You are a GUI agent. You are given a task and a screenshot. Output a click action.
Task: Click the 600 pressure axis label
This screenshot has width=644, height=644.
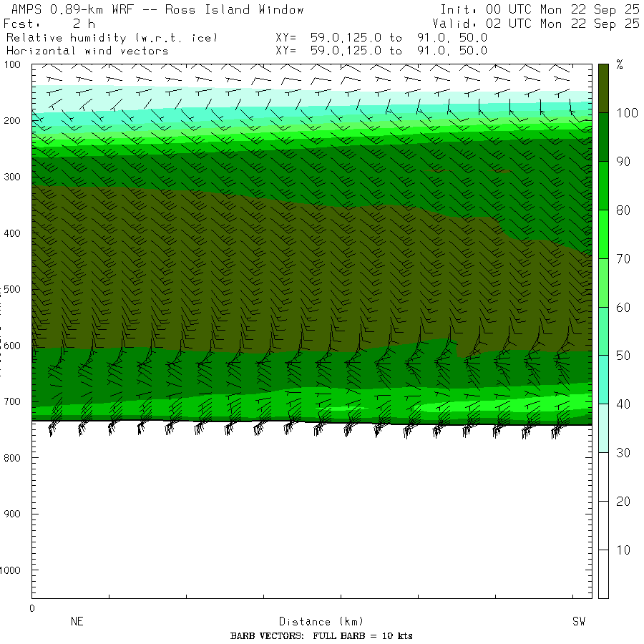coord(12,346)
